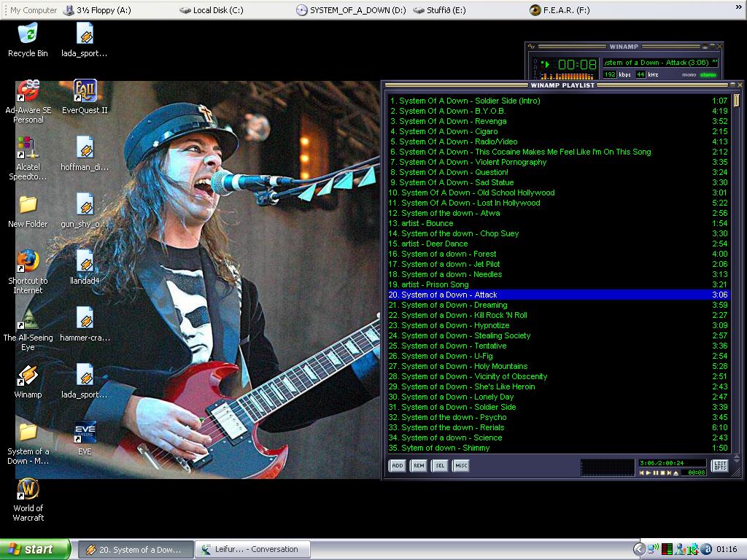Click the Shortcut to Internet Firefox icon
The height and width of the screenshot is (560, 747).
28,272
